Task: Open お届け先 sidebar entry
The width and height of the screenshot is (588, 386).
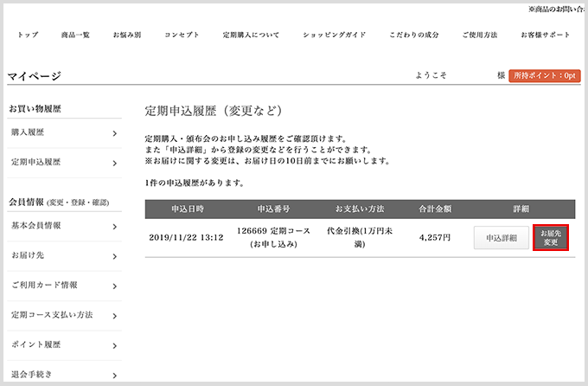Action: (64, 255)
